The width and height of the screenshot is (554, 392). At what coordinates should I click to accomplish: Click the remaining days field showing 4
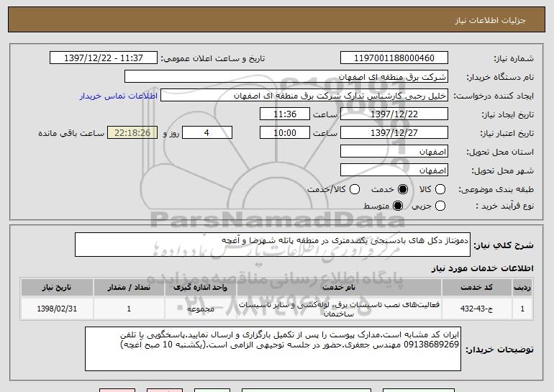[x=207, y=133]
